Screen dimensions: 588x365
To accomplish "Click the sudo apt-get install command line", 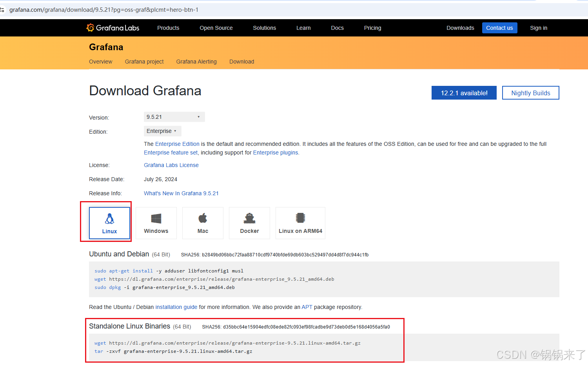I will tap(169, 271).
